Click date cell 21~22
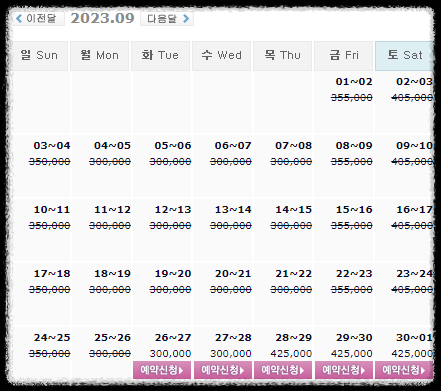 point(283,293)
